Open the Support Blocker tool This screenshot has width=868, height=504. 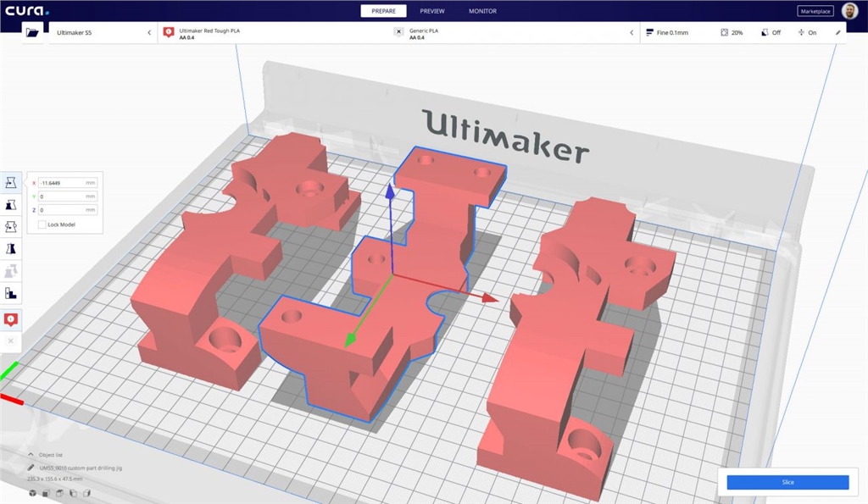point(12,293)
